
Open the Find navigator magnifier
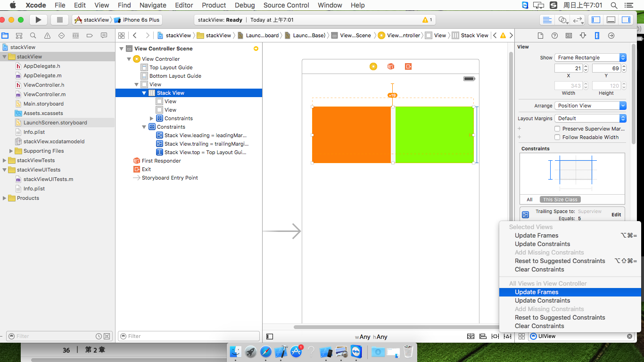pos(33,35)
